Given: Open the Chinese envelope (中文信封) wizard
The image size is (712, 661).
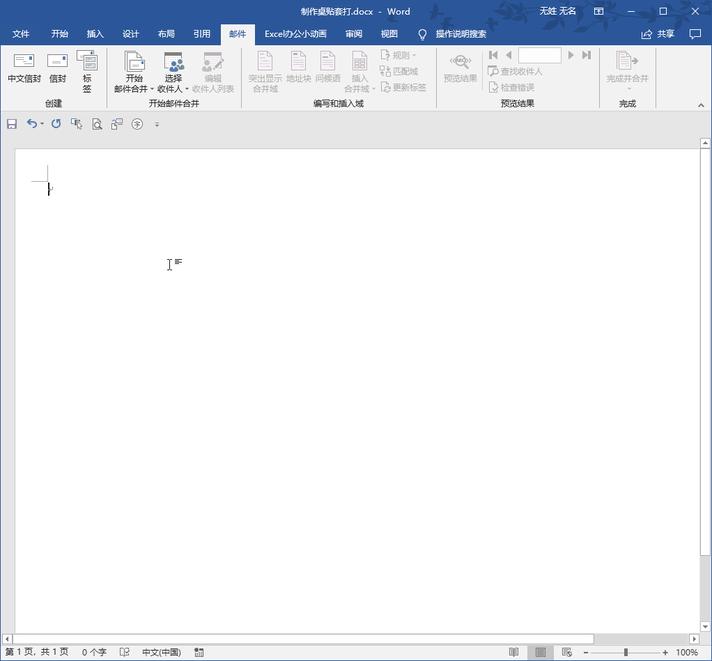Looking at the screenshot, I should (x=24, y=68).
